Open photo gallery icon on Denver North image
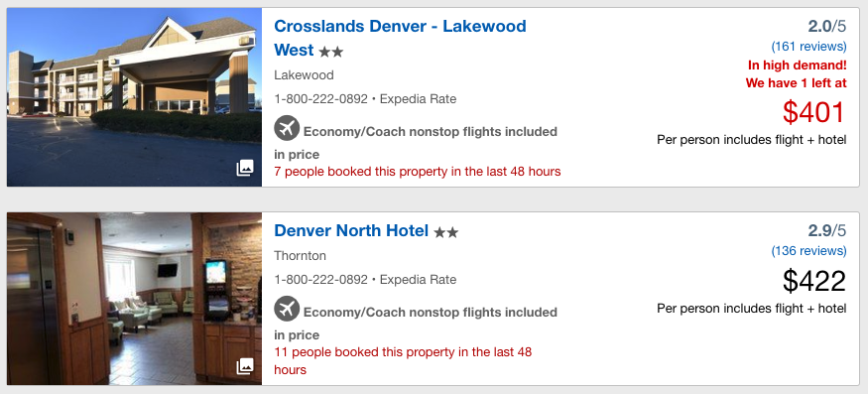The image size is (868, 394). (245, 366)
